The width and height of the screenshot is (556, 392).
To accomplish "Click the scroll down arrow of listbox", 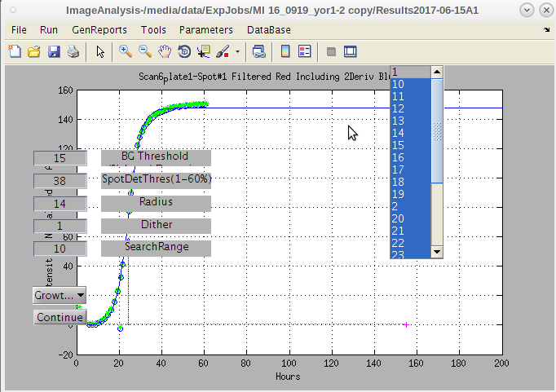I will pyautogui.click(x=437, y=252).
